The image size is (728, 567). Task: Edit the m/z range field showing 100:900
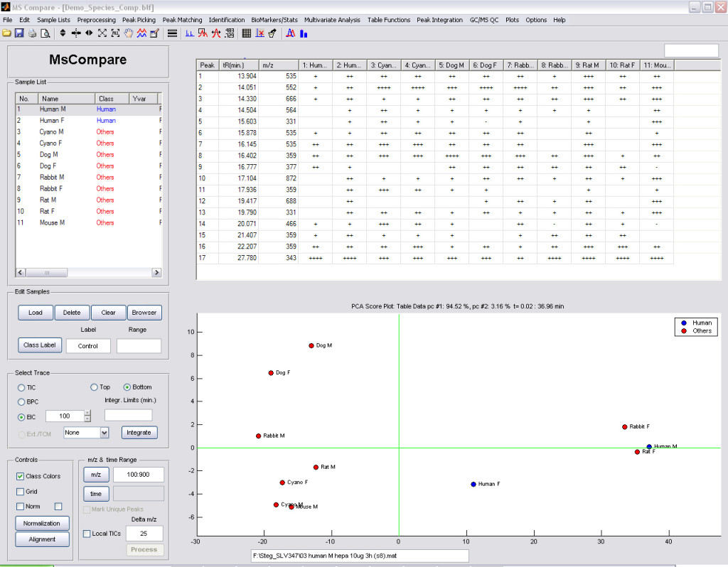pos(139,474)
